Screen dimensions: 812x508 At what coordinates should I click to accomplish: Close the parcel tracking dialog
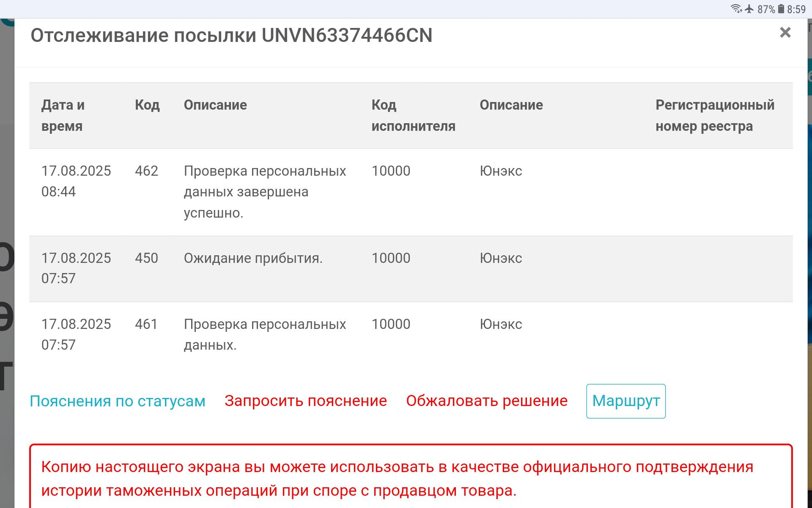(x=785, y=33)
